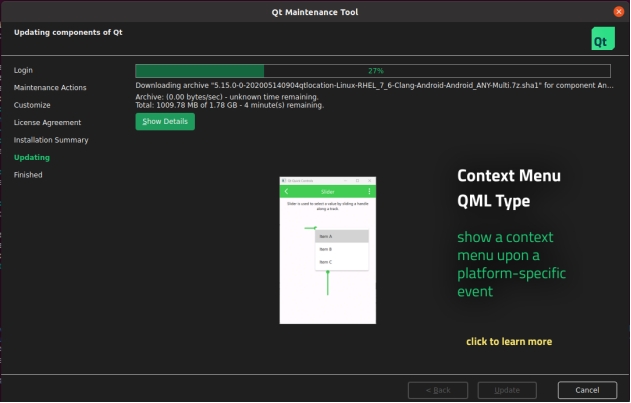Click 'Item A' in the demo context menu
This screenshot has height=403, width=631.
tap(342, 236)
